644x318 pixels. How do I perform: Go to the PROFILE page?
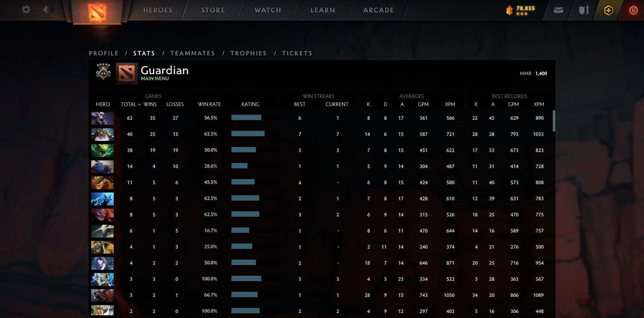tap(103, 53)
